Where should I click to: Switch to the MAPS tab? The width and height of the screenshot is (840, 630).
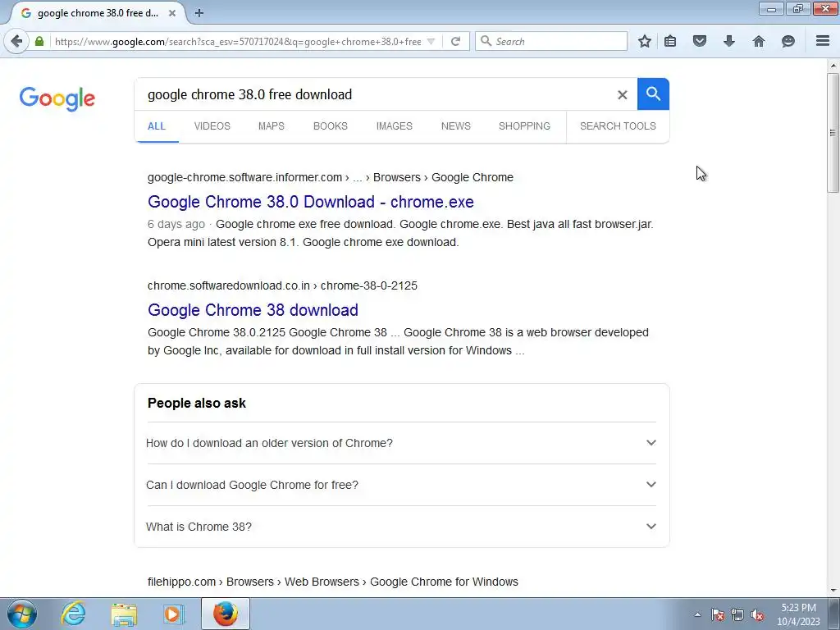pyautogui.click(x=271, y=126)
